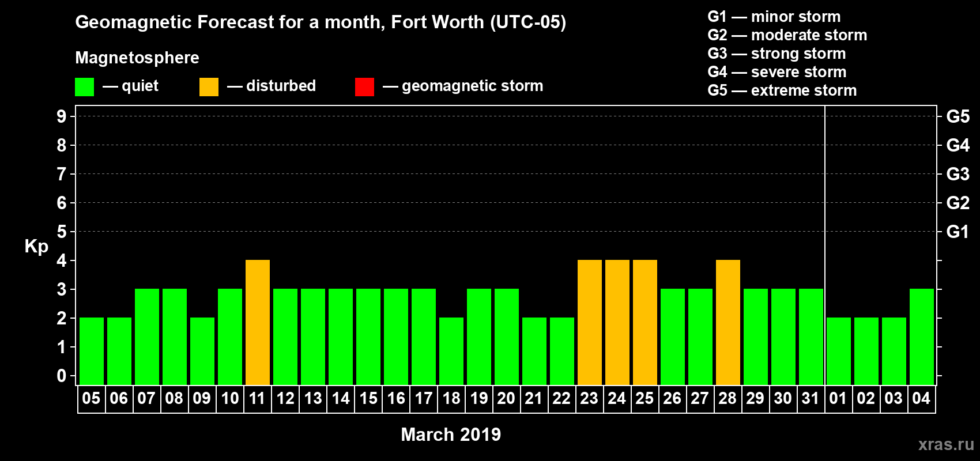Click the 'March 2019' label
Viewport: 980px width, 461px height.
click(451, 434)
